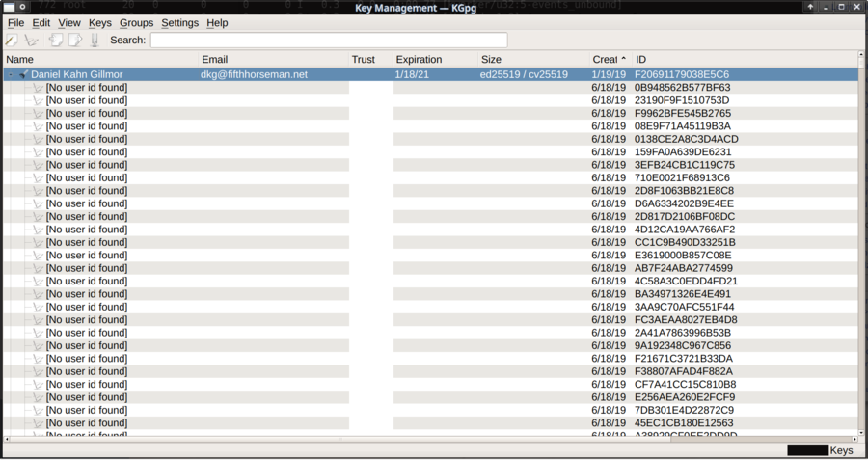This screenshot has width=868, height=460.
Task: Click ID 9A192348C967C856
Action: coord(683,345)
